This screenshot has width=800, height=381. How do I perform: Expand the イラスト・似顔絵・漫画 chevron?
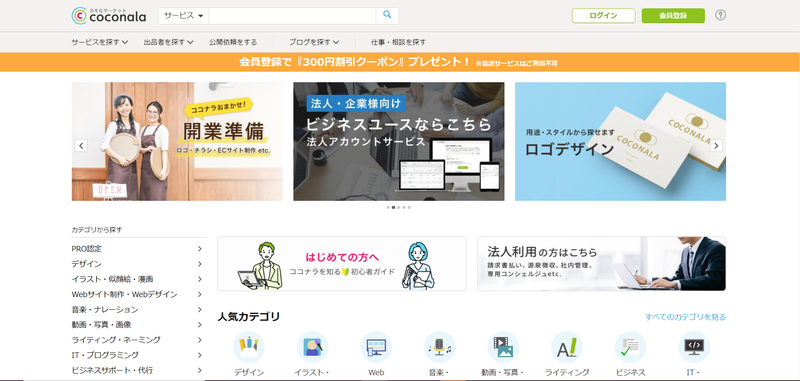199,279
